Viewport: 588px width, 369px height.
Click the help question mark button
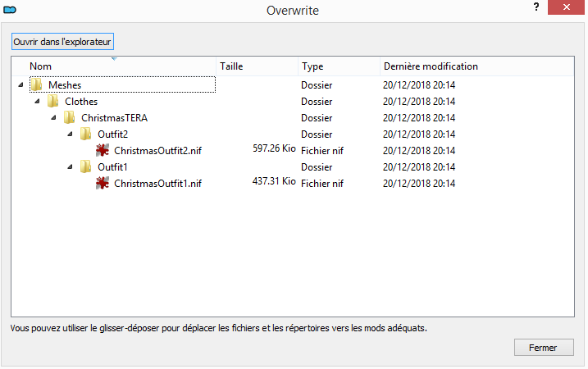[x=536, y=7]
